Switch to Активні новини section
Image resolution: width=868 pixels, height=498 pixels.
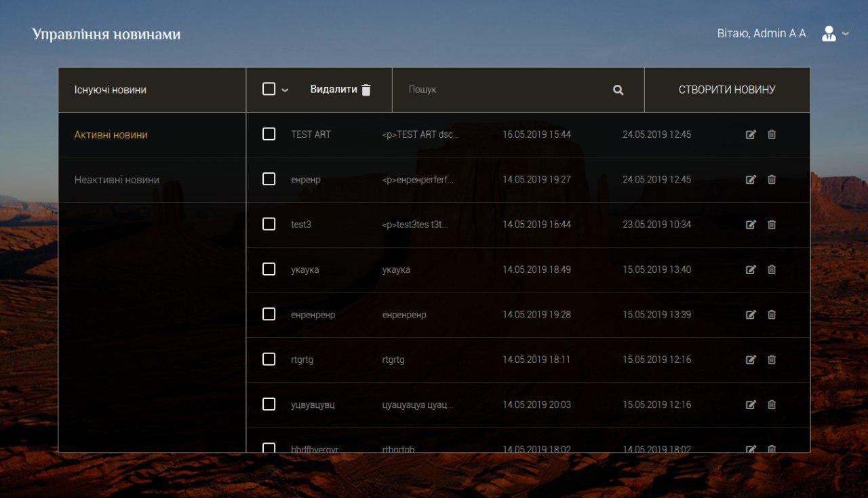coord(111,134)
